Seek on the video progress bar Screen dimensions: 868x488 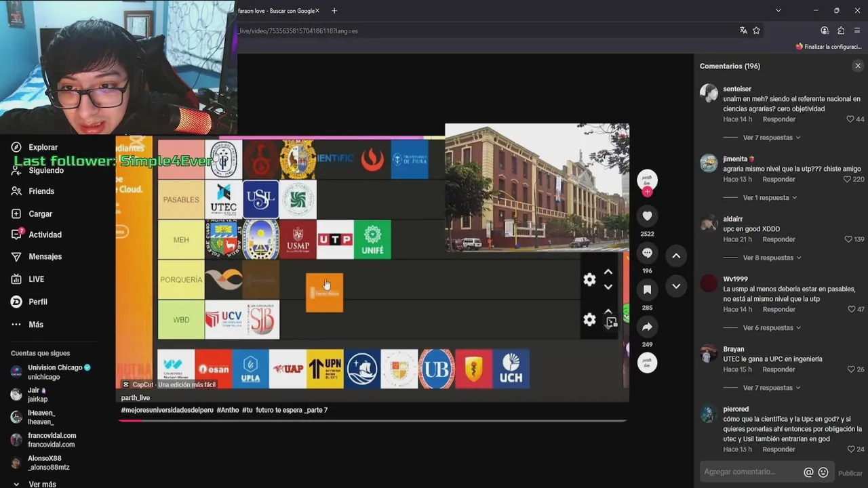pos(372,421)
